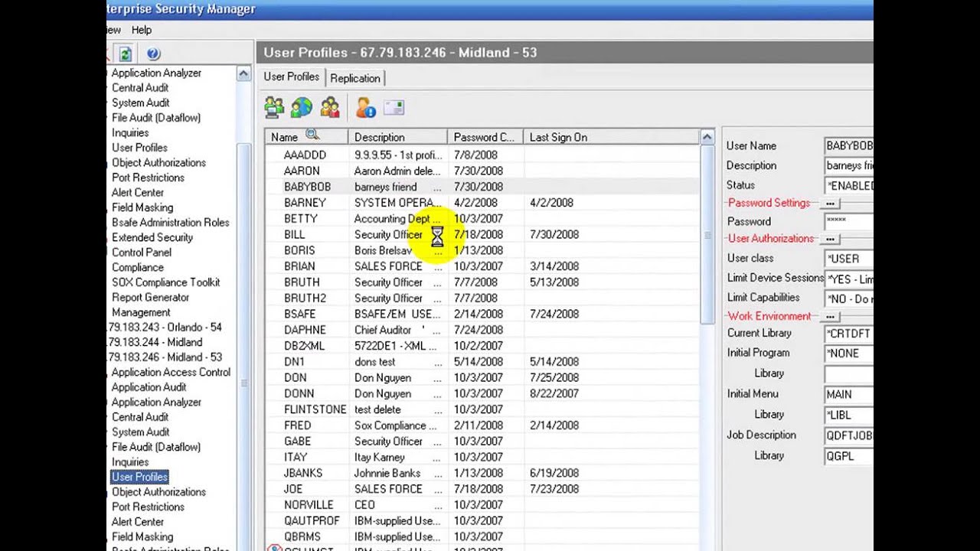Switch to the Replication tab
Viewport: 980px width, 551px height.
pos(355,78)
